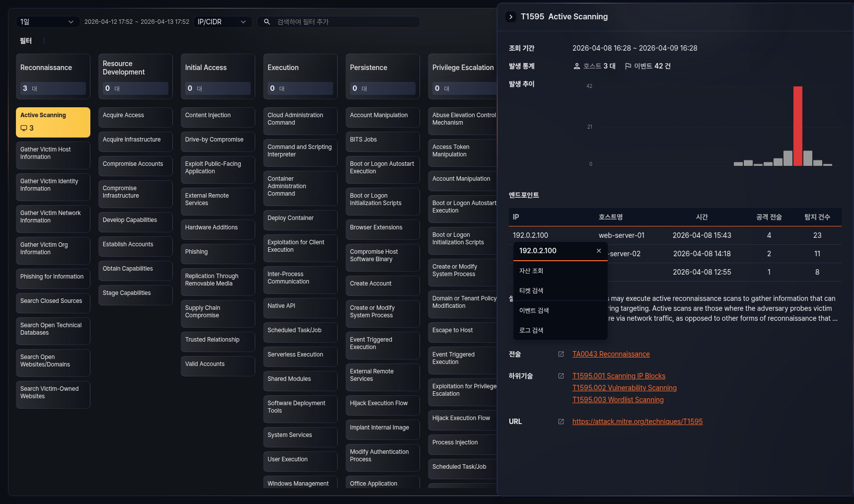Click the event flag icon in 발생 통계
Image resolution: width=854 pixels, height=504 pixels.
point(628,66)
